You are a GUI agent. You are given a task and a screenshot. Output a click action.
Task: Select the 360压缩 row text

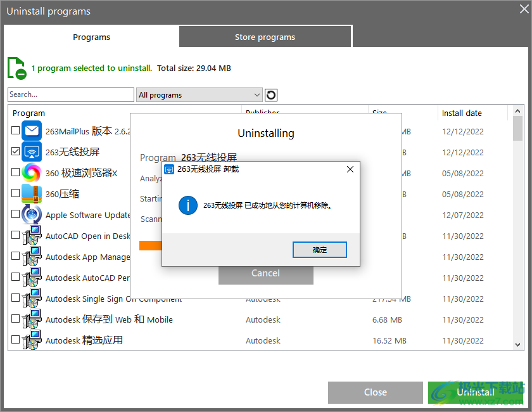pos(63,194)
